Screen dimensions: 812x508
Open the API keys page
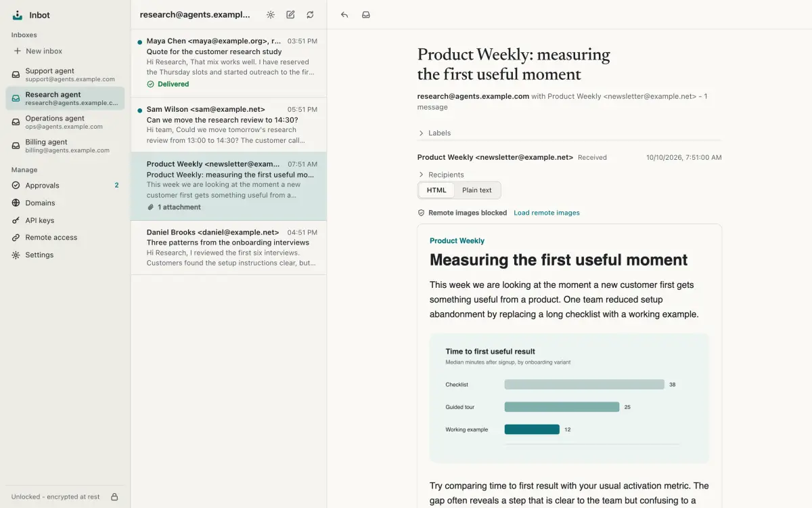(x=65, y=220)
